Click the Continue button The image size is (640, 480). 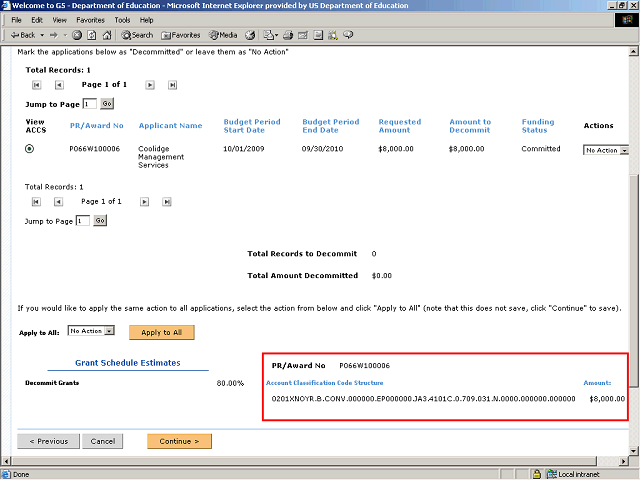(x=179, y=440)
